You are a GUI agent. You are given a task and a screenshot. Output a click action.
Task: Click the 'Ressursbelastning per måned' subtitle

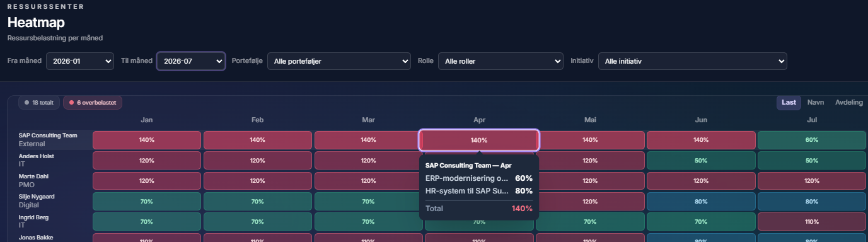(55, 38)
